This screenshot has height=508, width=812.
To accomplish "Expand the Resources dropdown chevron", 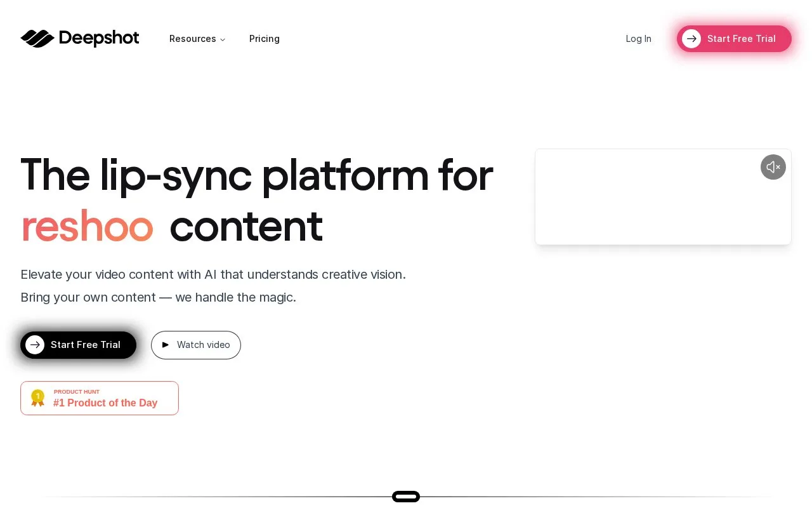I will (x=223, y=39).
